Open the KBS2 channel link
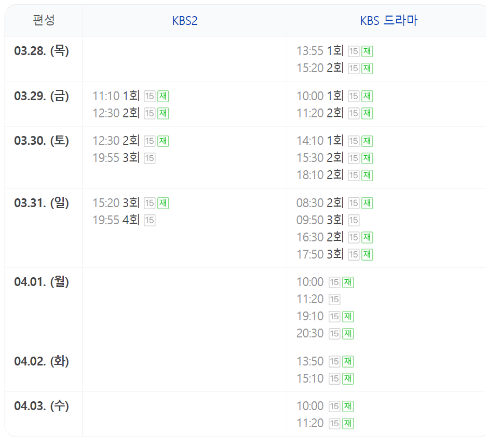486x448 pixels. (x=185, y=21)
